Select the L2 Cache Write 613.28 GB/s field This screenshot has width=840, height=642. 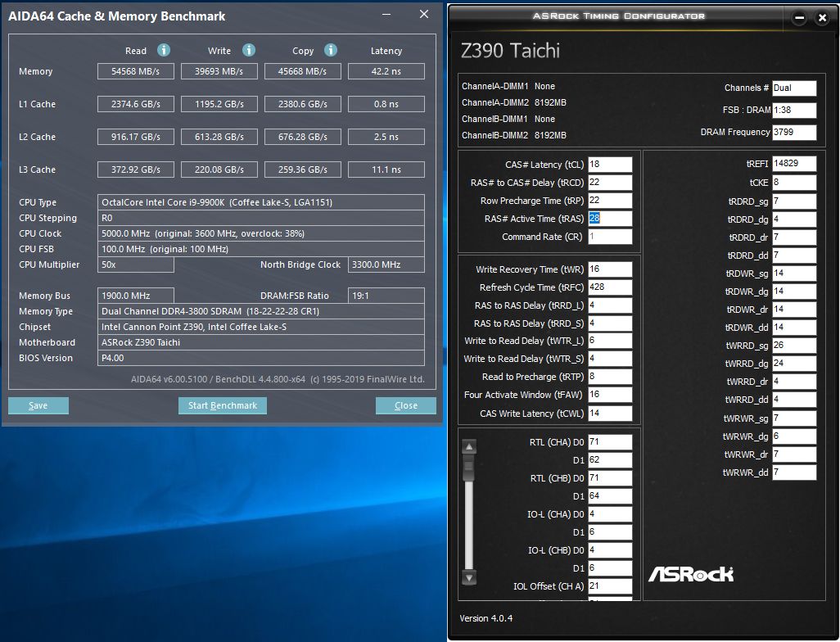(x=219, y=137)
